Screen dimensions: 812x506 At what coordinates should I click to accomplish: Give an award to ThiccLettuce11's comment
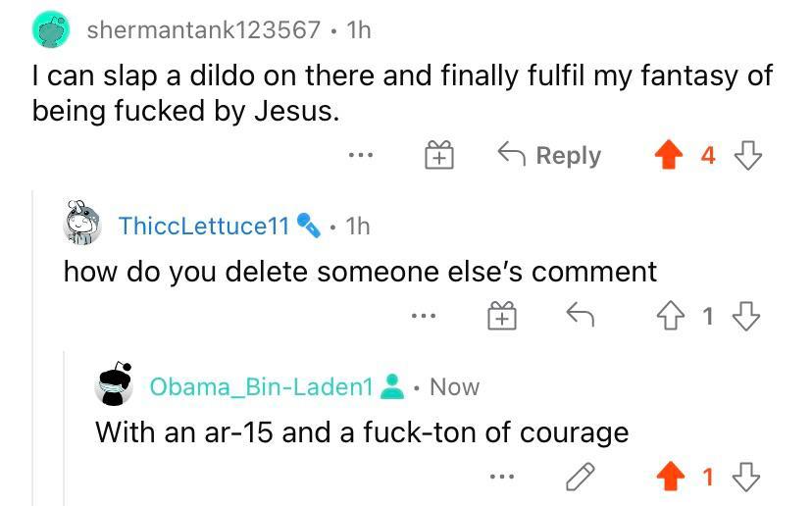501,316
